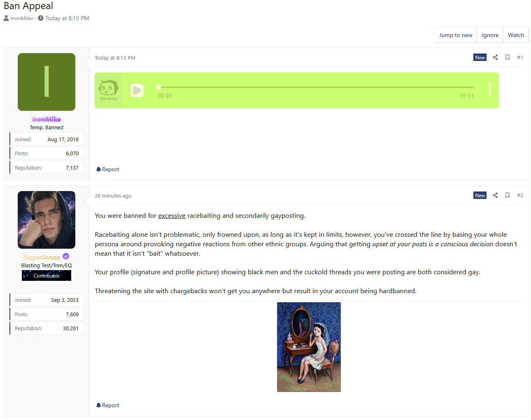The image size is (531, 420).
Task: Click the clock icon beside thread date
Action: 41,18
